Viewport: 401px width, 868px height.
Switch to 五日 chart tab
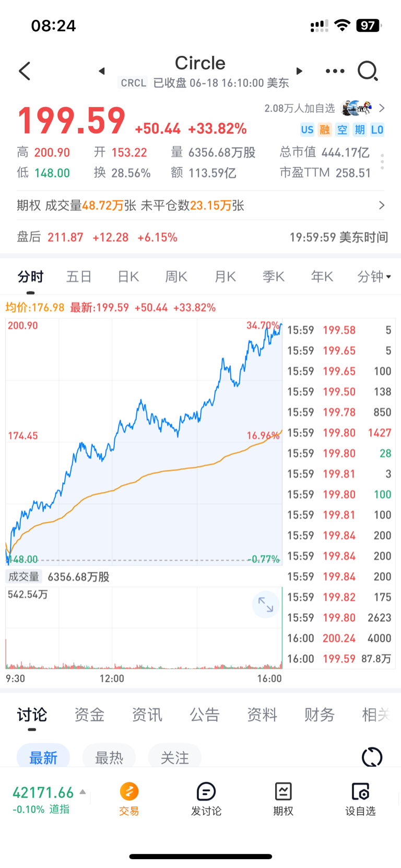(x=79, y=277)
